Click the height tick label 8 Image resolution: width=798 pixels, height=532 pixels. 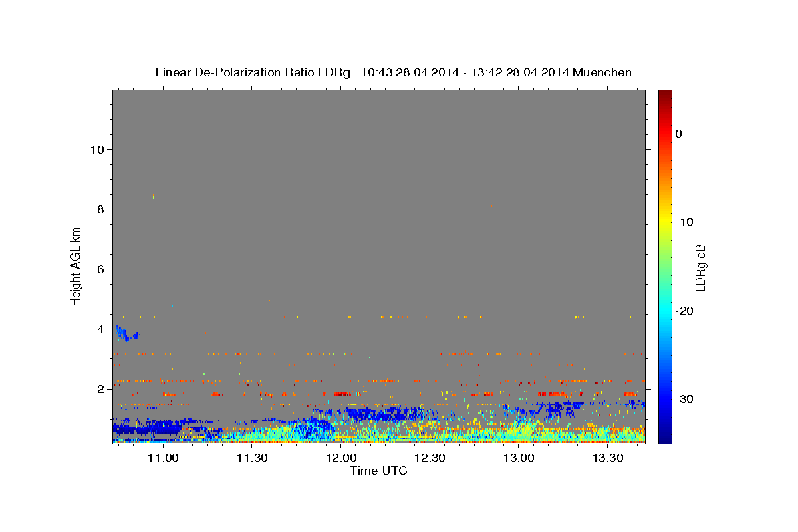[100, 209]
